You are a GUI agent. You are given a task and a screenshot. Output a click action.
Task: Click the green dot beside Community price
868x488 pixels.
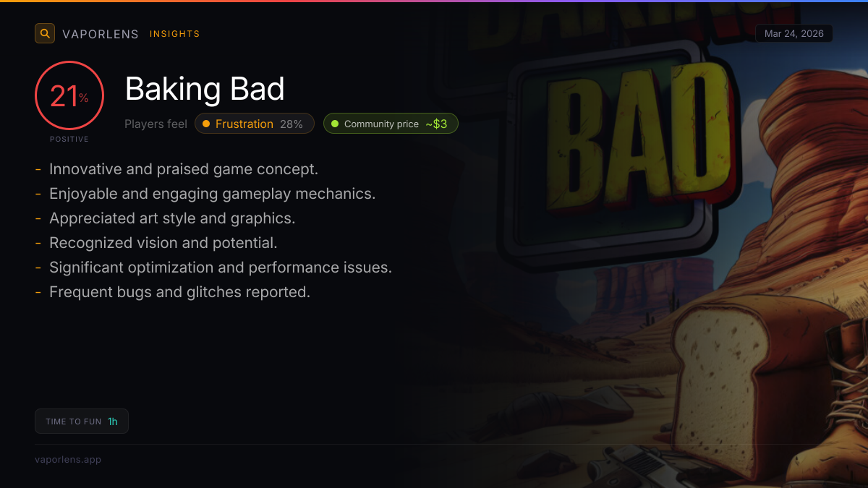click(335, 124)
